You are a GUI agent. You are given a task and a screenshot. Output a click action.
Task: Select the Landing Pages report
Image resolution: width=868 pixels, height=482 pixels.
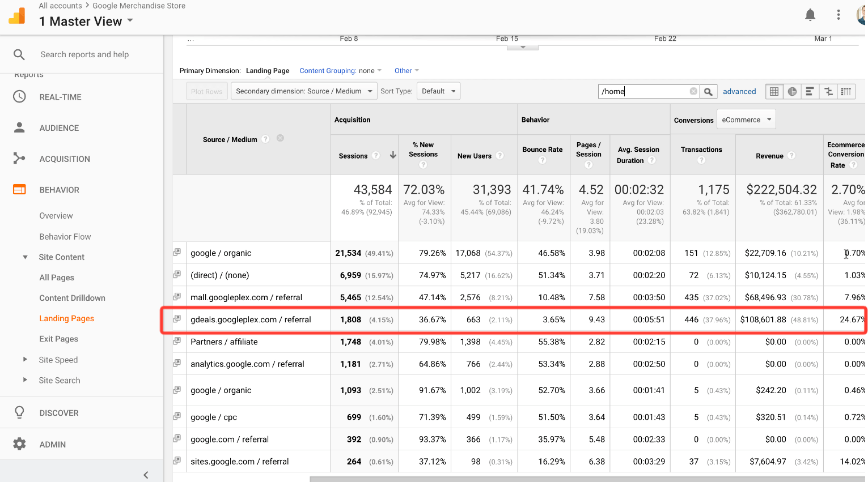point(67,318)
